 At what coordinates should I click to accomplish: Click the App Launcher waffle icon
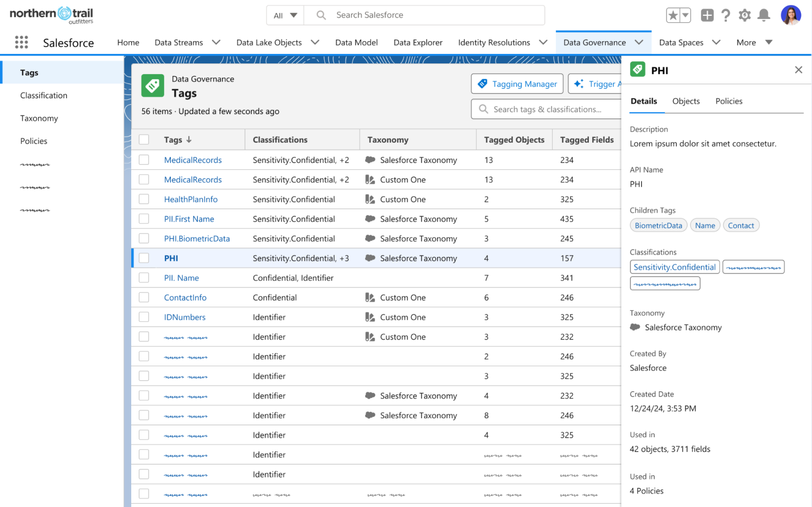[x=21, y=42]
